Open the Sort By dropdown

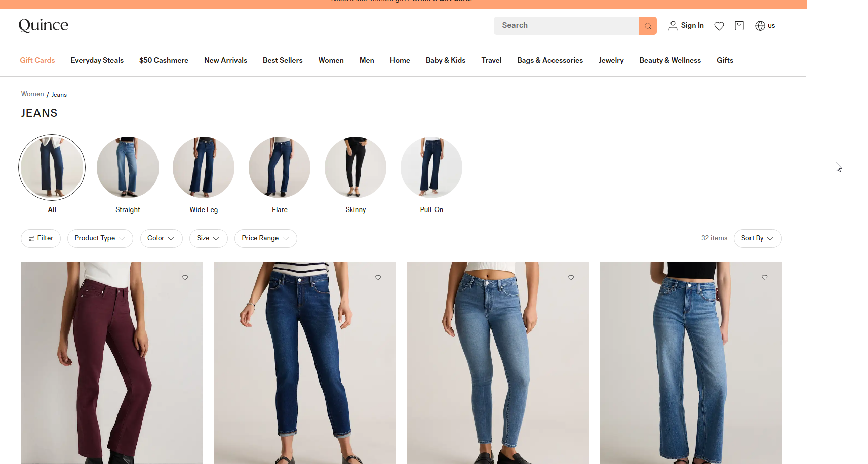point(758,238)
